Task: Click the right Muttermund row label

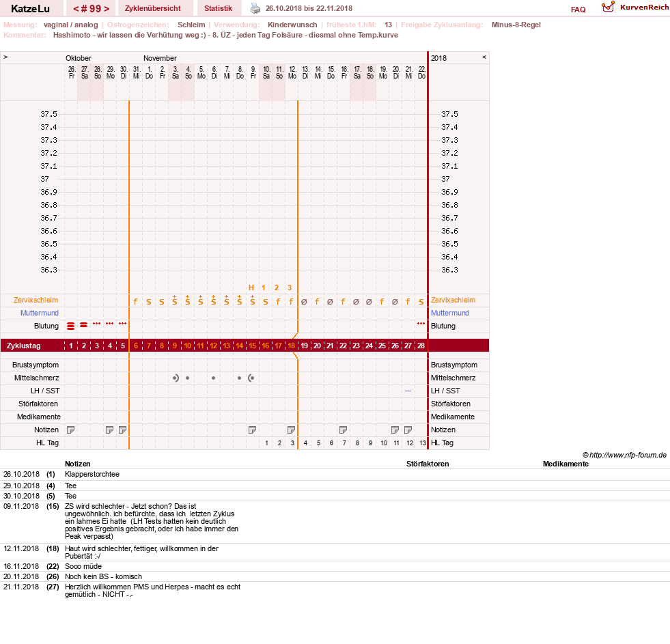Action: [x=450, y=313]
